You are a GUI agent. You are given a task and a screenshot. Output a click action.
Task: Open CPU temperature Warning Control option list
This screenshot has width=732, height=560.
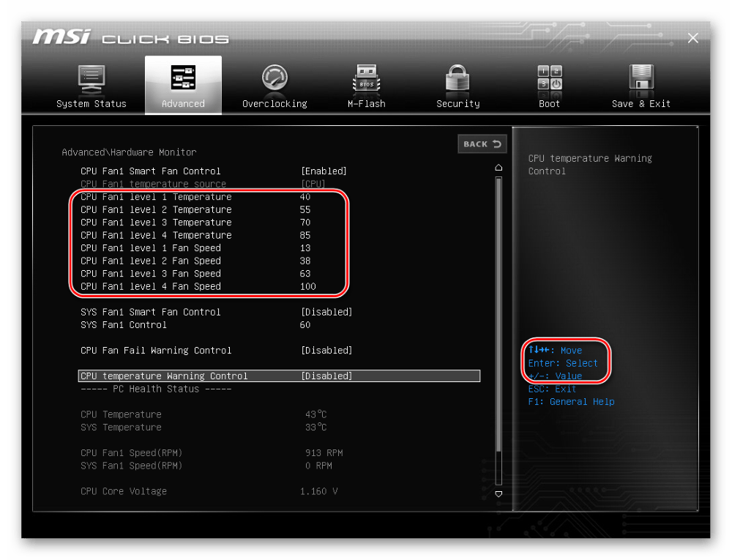pos(326,376)
